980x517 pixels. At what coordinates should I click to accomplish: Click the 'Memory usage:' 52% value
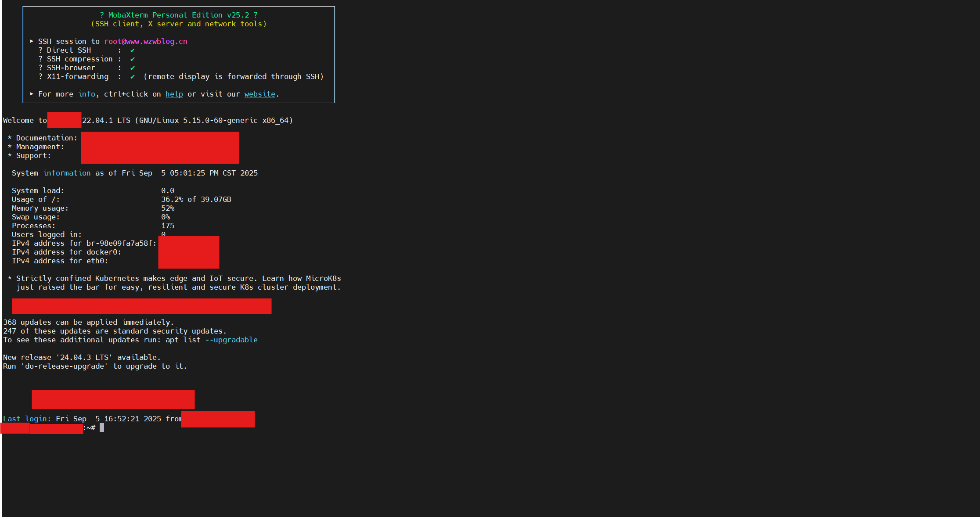(167, 208)
